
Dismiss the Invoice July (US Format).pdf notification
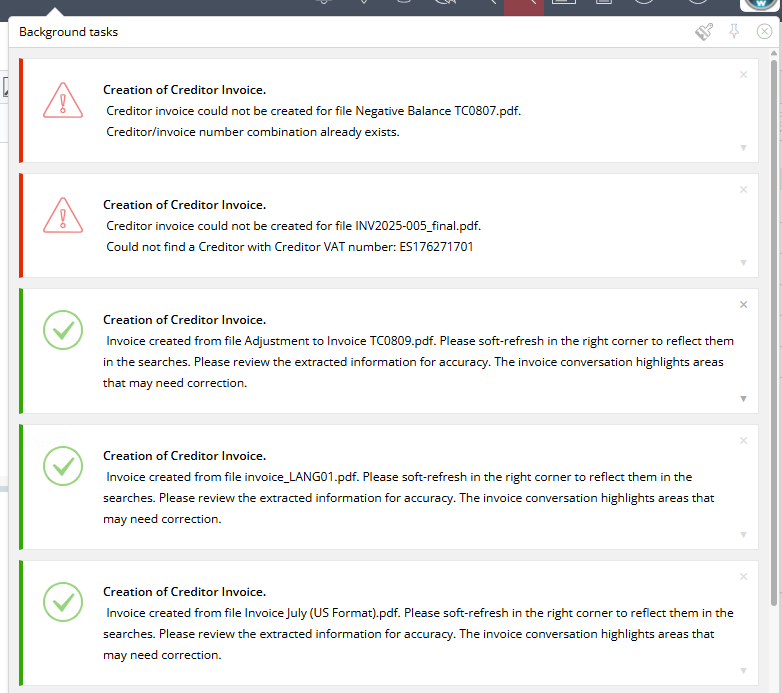click(x=743, y=576)
